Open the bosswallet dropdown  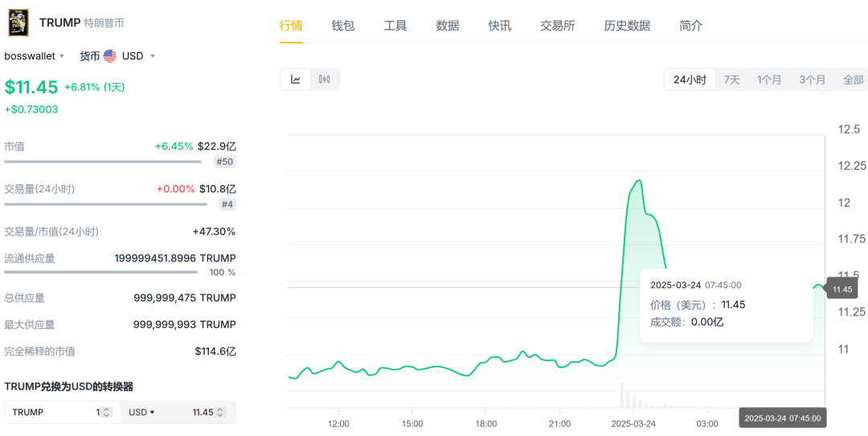point(35,56)
